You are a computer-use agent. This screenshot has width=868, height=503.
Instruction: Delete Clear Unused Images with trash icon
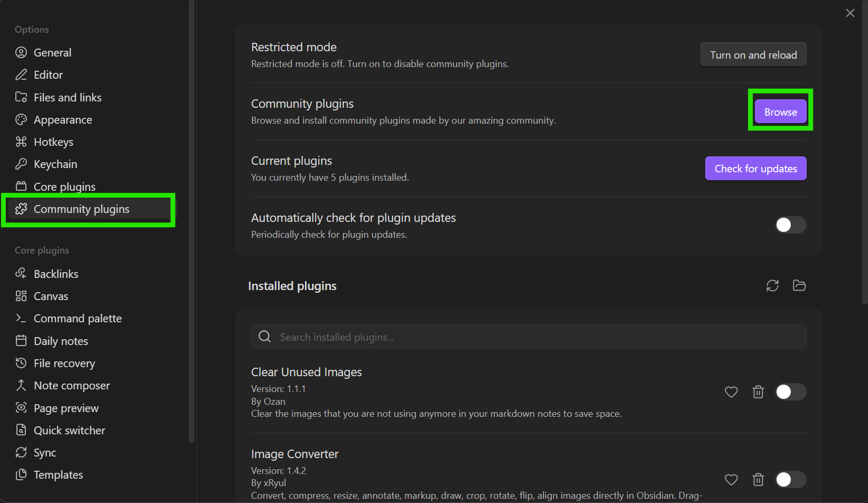(x=758, y=392)
